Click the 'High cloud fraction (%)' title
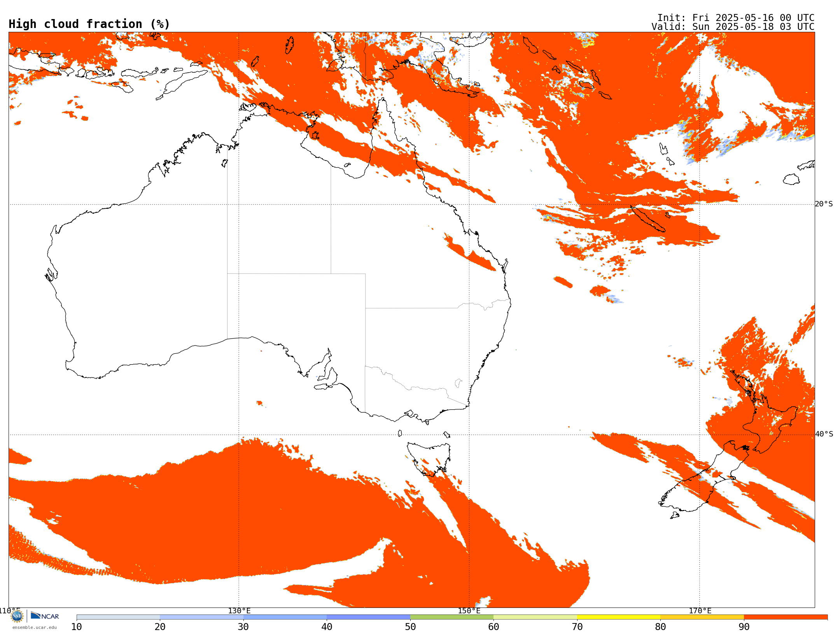840x632 pixels. [x=89, y=24]
